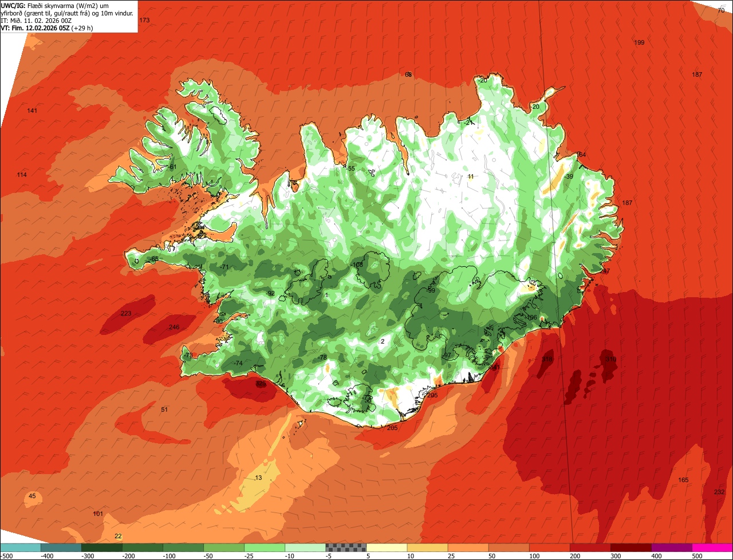
Task: Click the '22' value above the legend bar
Action: (x=118, y=536)
